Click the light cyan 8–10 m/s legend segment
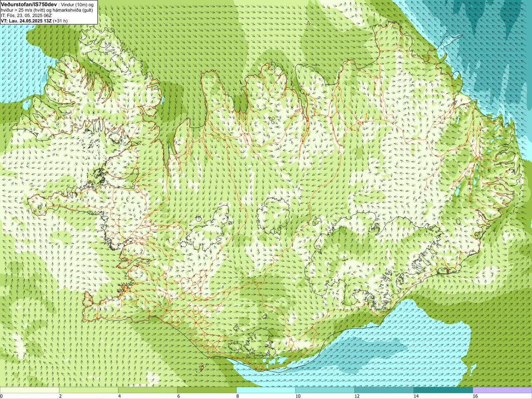 coord(266,390)
